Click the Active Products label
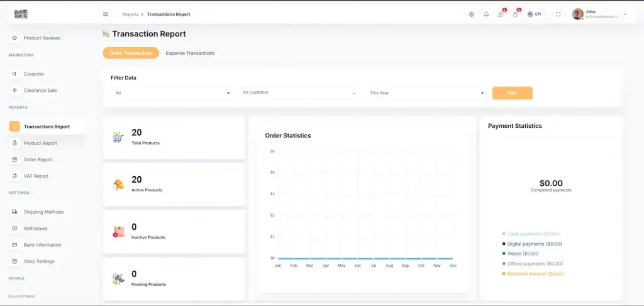644x306 pixels. click(147, 190)
